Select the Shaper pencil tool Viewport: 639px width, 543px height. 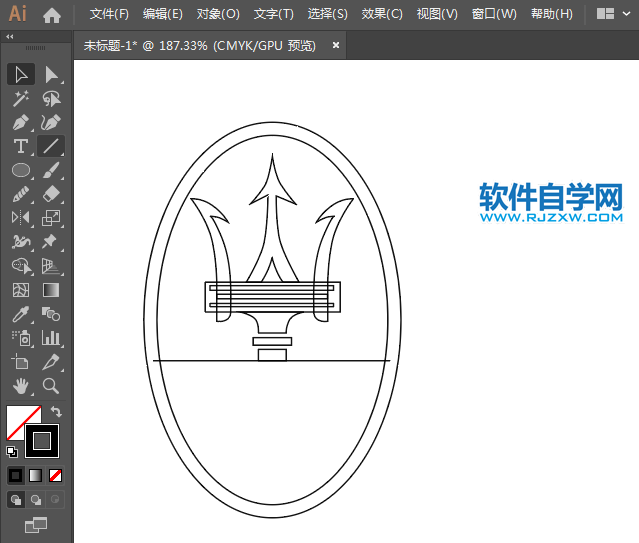21,194
